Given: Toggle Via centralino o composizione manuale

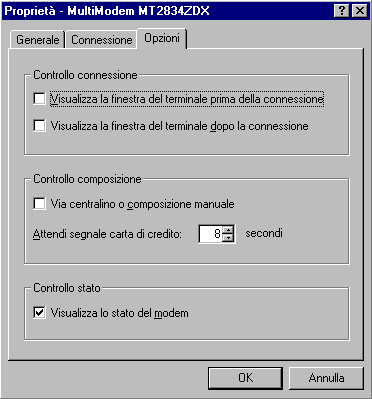Looking at the screenshot, I should [39, 204].
